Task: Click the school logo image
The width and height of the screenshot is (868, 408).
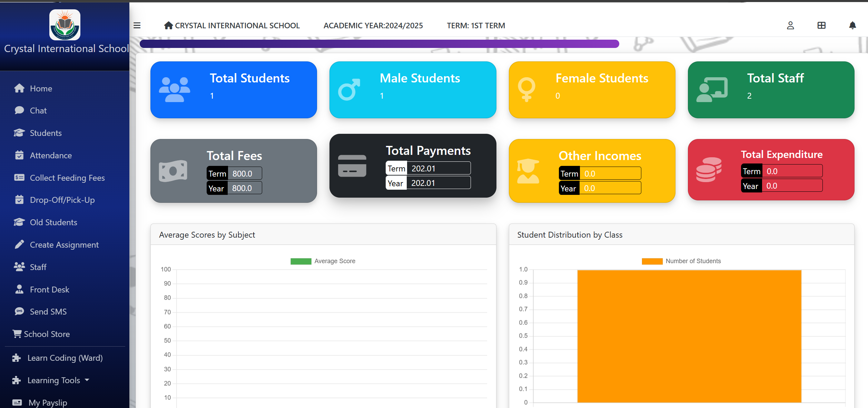Action: [x=65, y=25]
